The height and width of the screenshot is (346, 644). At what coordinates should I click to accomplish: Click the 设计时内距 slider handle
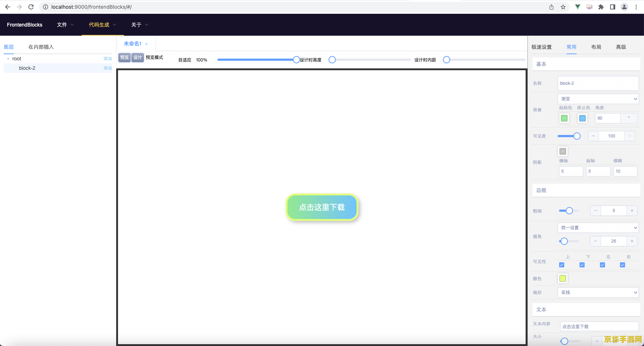coord(447,60)
